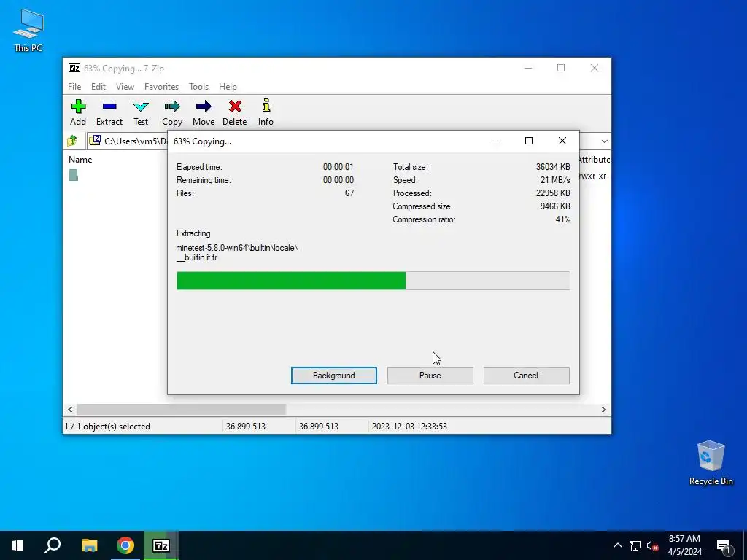747x560 pixels.
Task: Send copying to Background
Action: click(334, 376)
